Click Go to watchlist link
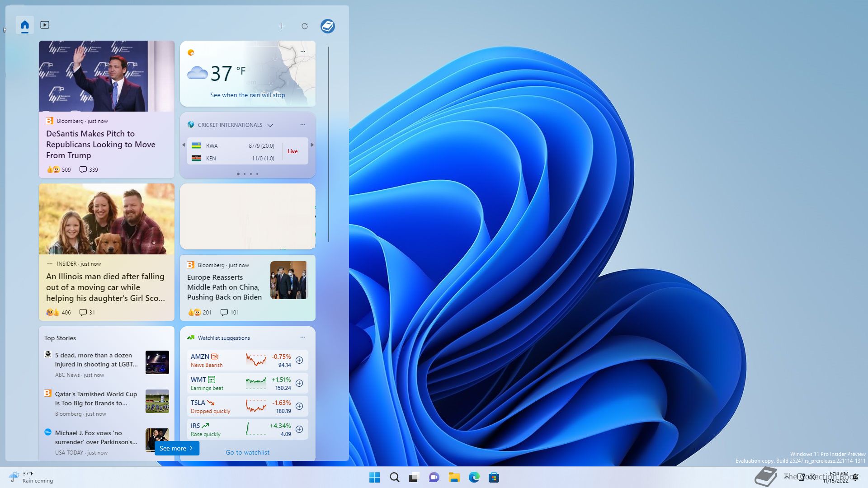 point(247,452)
